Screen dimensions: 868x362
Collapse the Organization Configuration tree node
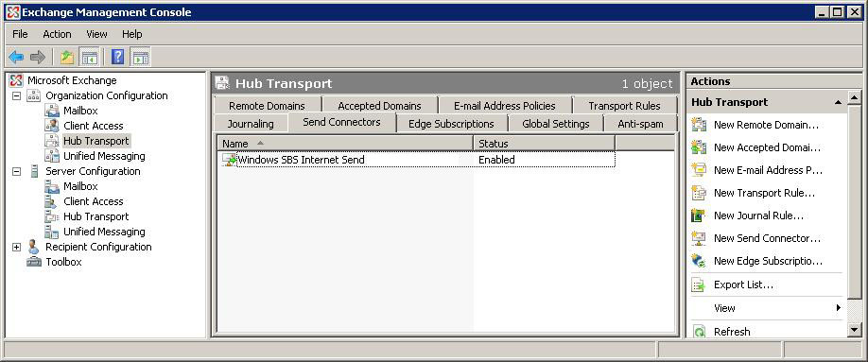click(17, 95)
